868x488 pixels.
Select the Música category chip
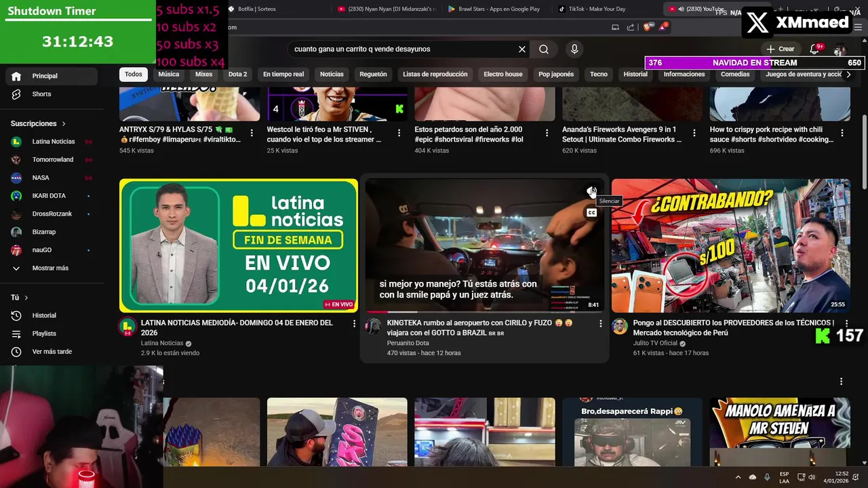(x=169, y=75)
